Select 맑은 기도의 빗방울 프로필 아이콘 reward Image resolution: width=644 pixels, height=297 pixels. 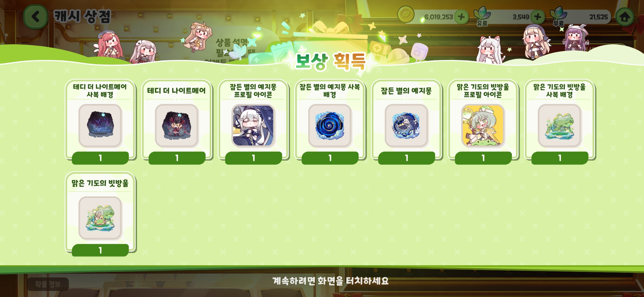[x=483, y=122]
